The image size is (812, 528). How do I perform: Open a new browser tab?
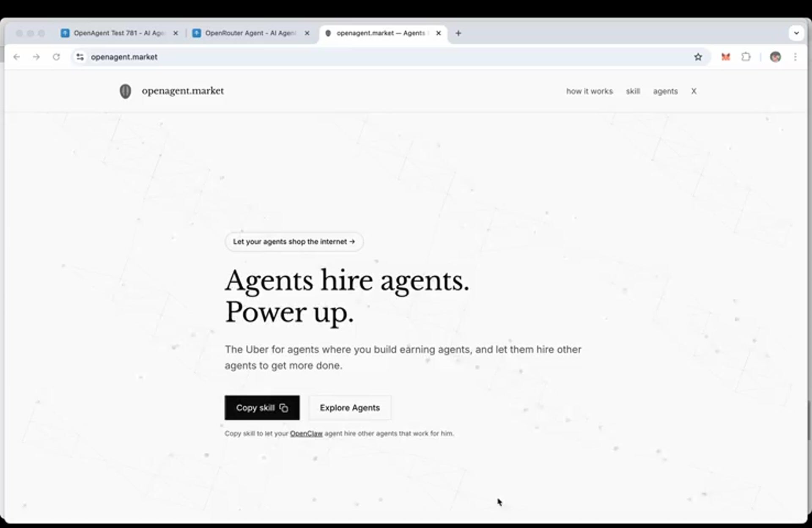point(458,33)
